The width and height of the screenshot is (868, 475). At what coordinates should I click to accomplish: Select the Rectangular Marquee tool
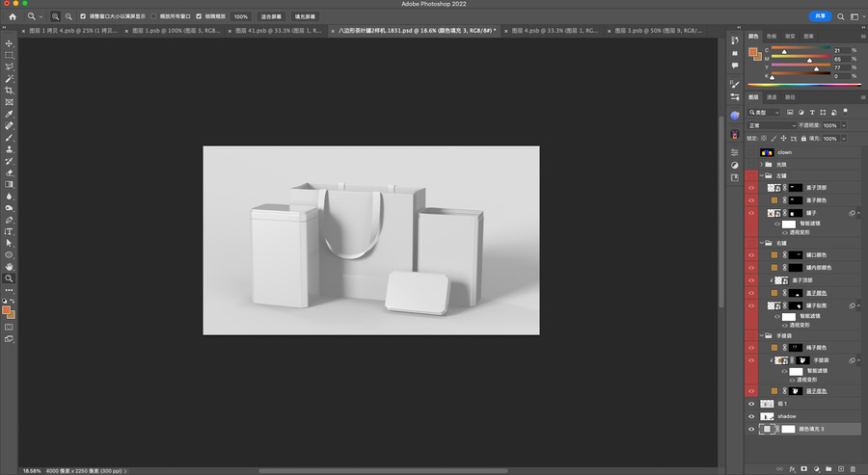[x=9, y=55]
